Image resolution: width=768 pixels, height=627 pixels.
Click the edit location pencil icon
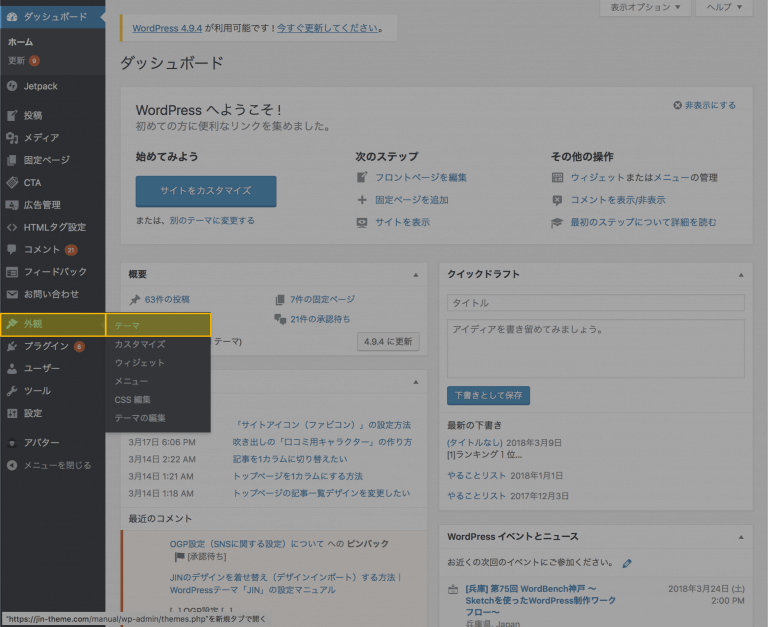click(627, 563)
